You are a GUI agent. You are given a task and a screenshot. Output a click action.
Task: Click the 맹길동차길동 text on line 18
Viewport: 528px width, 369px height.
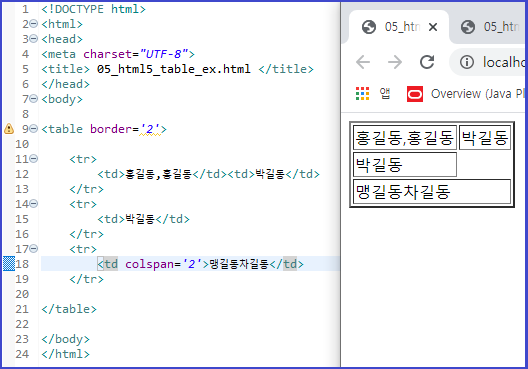pyautogui.click(x=239, y=264)
